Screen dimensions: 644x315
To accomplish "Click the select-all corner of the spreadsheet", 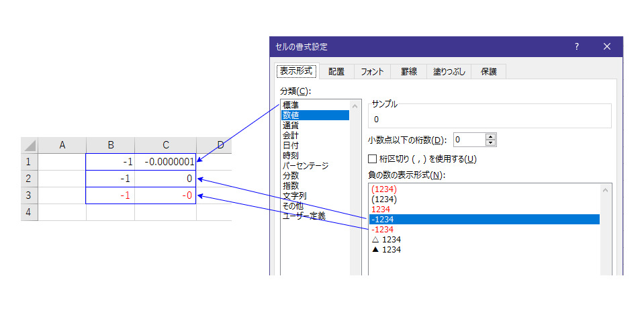I will pyautogui.click(x=29, y=145).
